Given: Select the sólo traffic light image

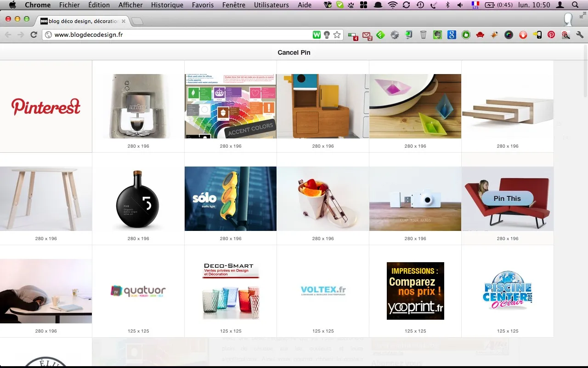Looking at the screenshot, I should click(x=231, y=199).
